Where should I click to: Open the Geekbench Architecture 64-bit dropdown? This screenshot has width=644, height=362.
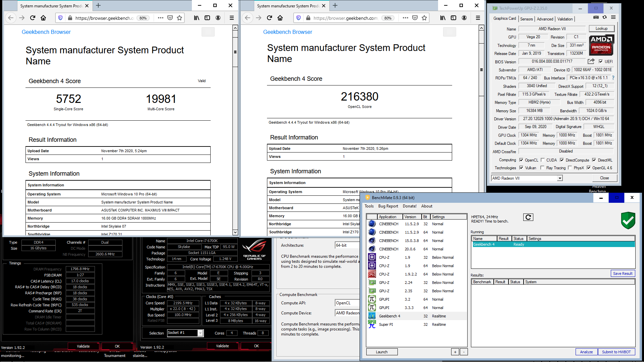[x=347, y=245]
